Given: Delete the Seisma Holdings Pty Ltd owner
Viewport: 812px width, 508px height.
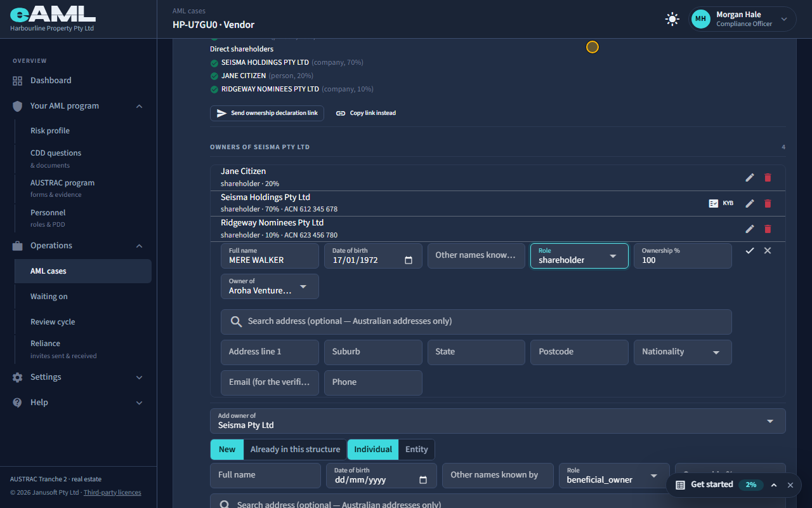Looking at the screenshot, I should pos(768,204).
